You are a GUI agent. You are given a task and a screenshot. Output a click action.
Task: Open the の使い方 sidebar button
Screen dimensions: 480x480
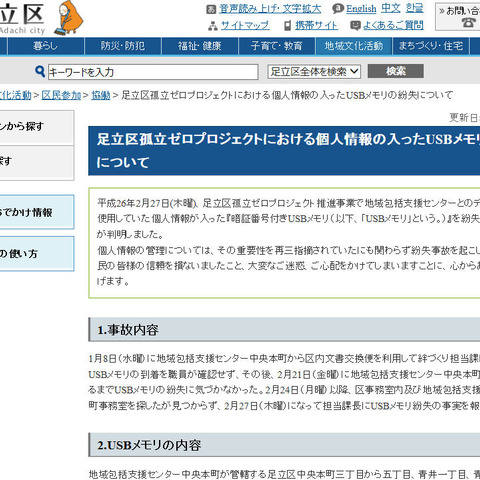[x=37, y=254]
